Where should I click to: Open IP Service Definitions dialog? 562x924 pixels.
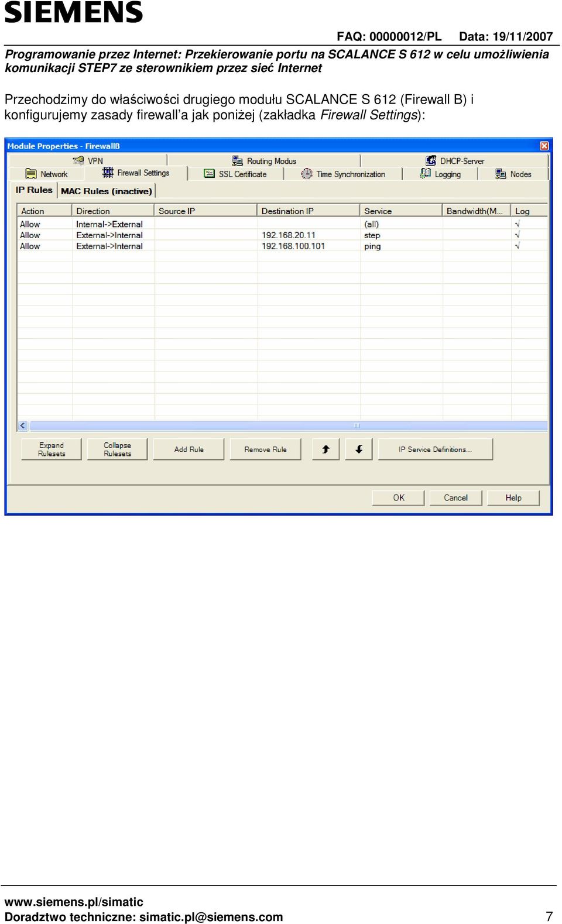coord(436,449)
